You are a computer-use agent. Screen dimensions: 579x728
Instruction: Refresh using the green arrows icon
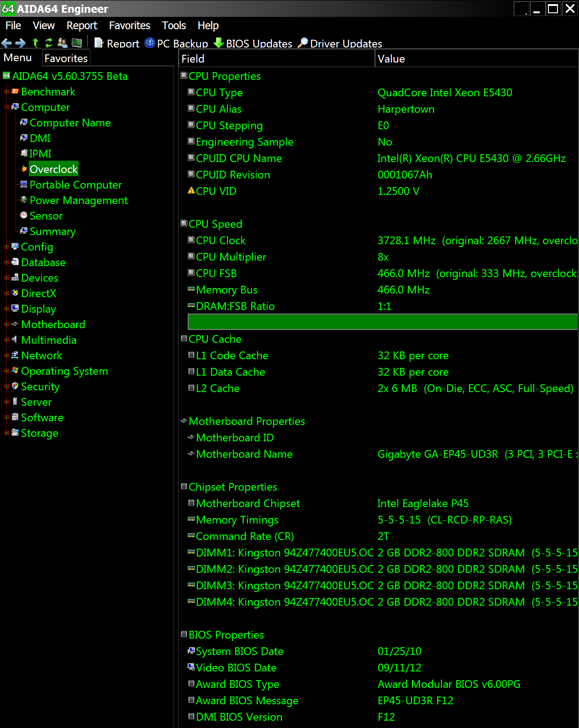[x=48, y=43]
